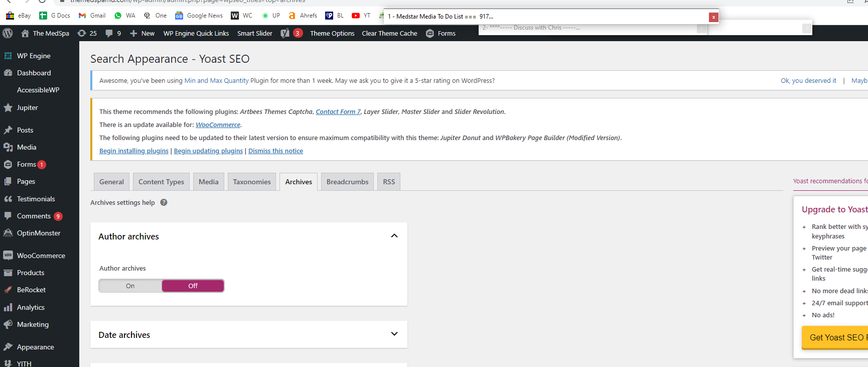Viewport: 868px width, 367px height.
Task: Click the Archives settings help question icon
Action: [164, 202]
